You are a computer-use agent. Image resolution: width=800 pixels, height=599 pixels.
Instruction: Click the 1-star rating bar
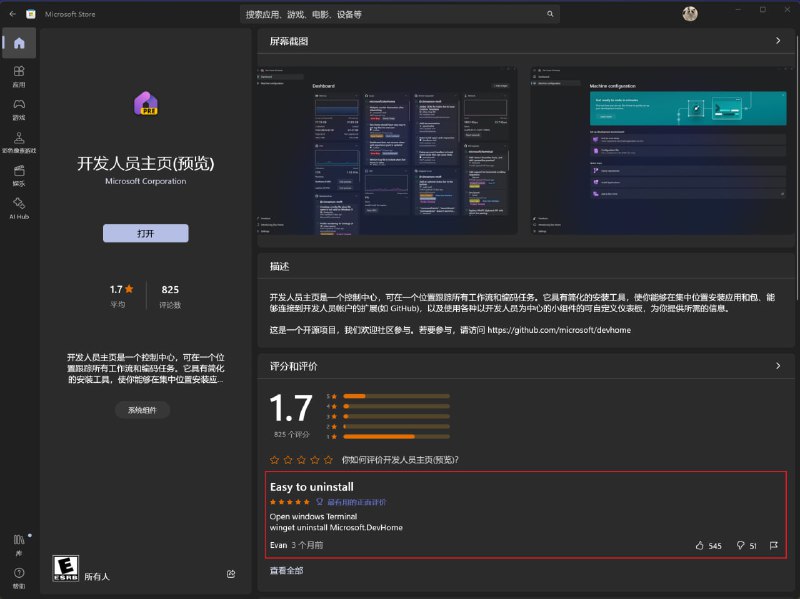pyautogui.click(x=397, y=437)
